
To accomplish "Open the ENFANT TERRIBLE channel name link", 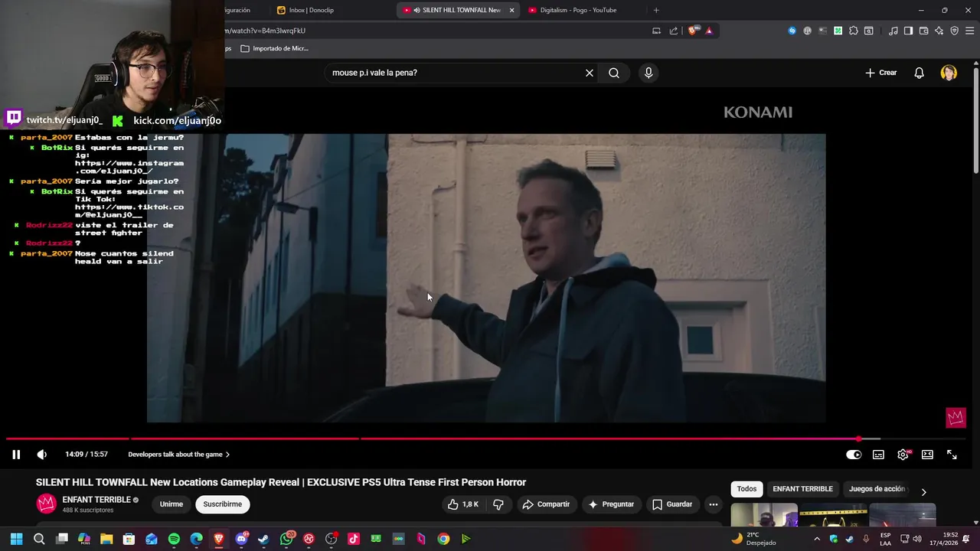I will click(96, 500).
